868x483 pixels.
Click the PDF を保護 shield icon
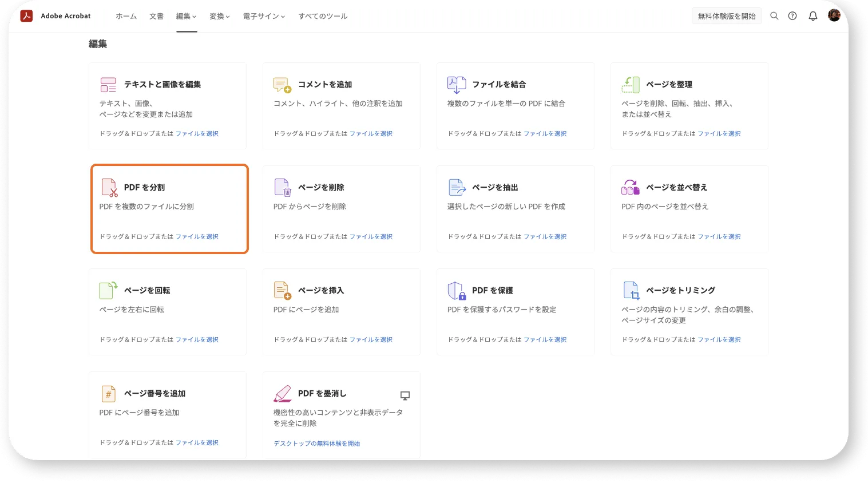[457, 291]
